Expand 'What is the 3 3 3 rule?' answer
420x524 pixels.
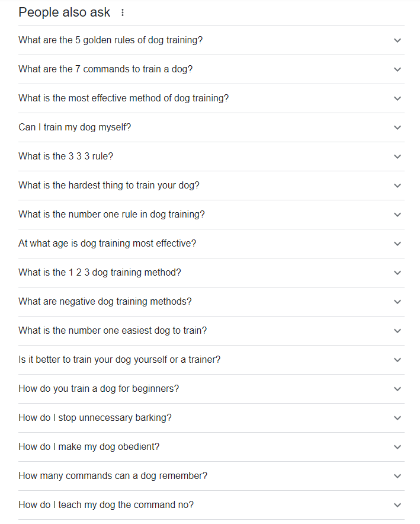(x=397, y=156)
